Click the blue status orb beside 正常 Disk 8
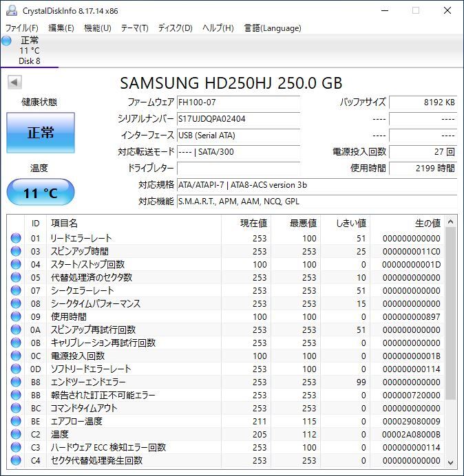The height and width of the screenshot is (476, 464). click(6, 41)
